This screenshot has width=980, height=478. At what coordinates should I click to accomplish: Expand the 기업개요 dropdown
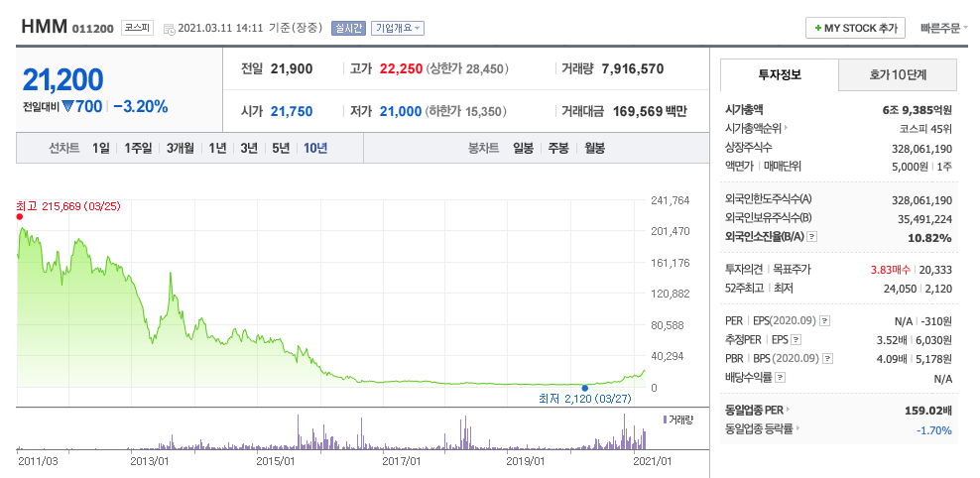(x=398, y=28)
